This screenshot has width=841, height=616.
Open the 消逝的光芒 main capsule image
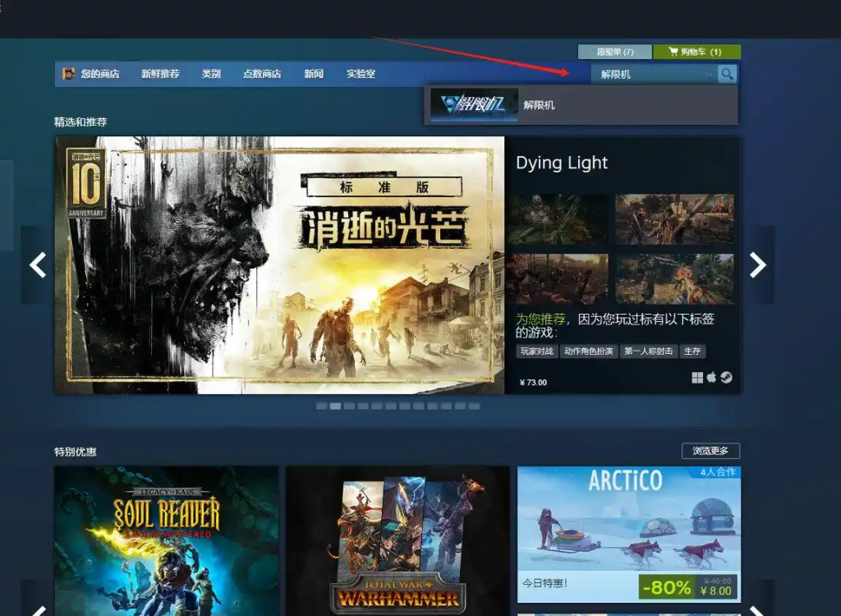(x=279, y=265)
